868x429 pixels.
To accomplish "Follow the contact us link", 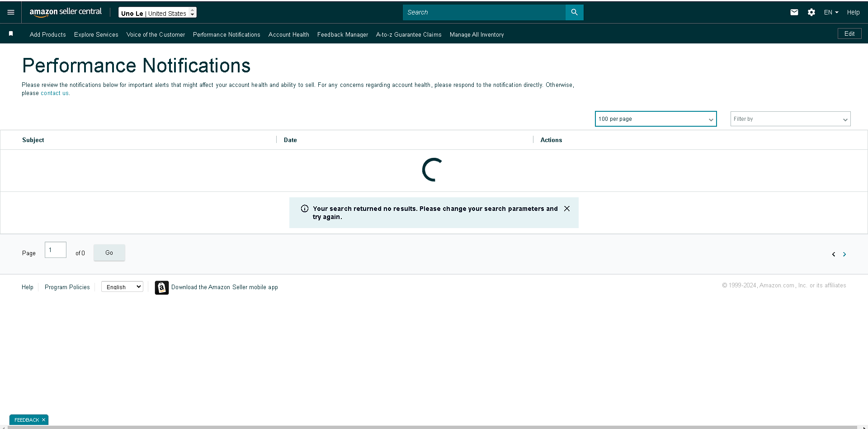I will tap(55, 93).
